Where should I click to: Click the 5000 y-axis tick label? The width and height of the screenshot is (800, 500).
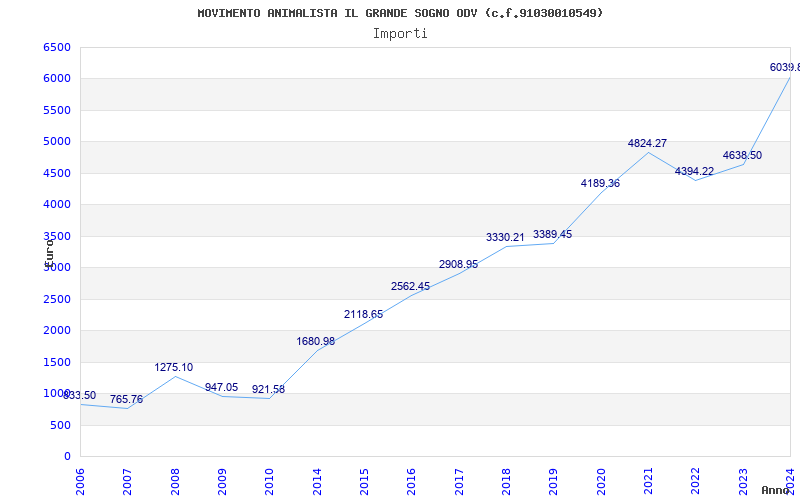[x=57, y=141]
